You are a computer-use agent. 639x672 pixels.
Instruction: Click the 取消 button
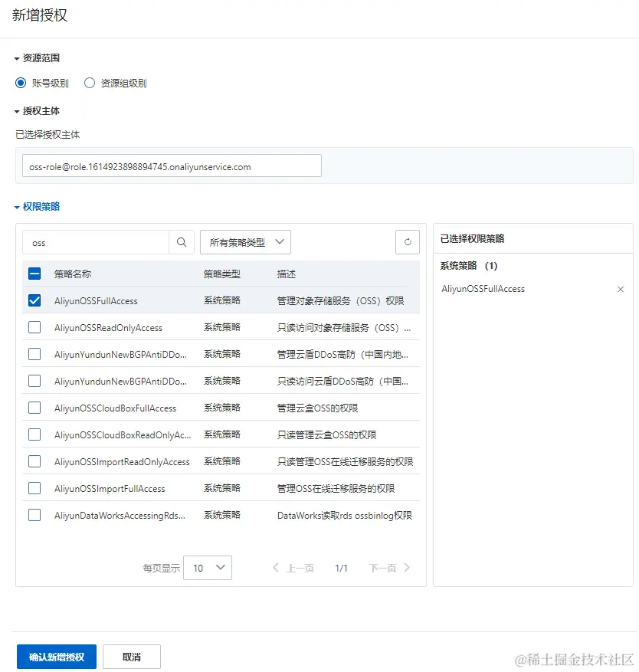[132, 657]
